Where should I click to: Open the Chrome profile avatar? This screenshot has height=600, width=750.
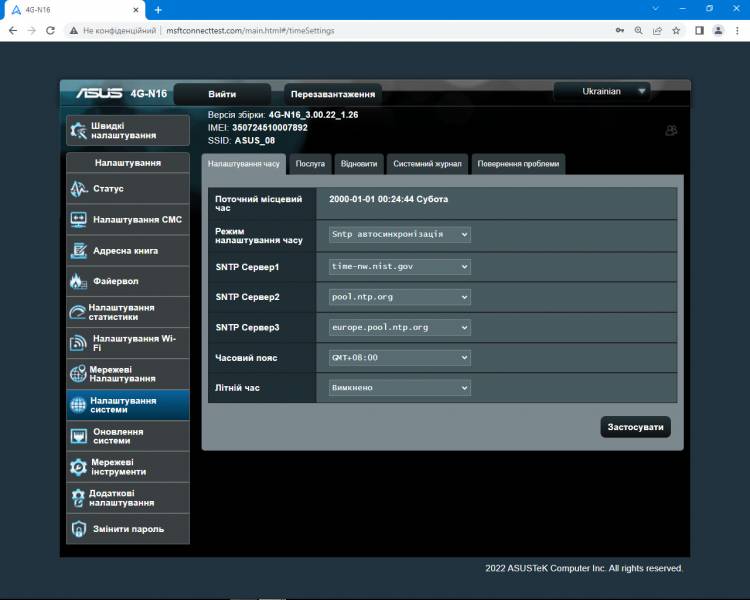point(718,31)
